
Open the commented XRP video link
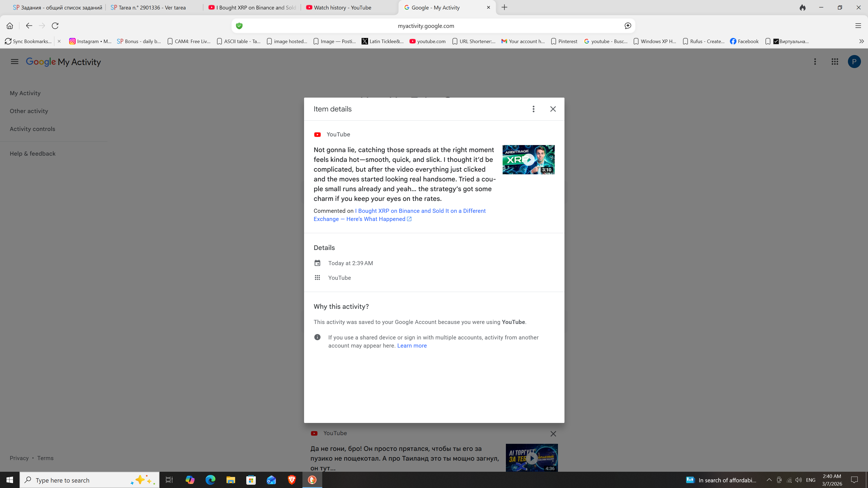coord(420,211)
